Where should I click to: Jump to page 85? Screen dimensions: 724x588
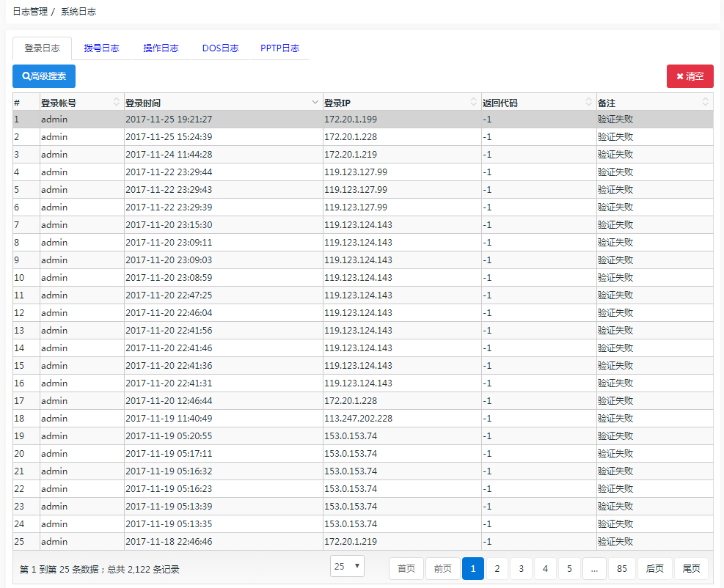pyautogui.click(x=622, y=569)
